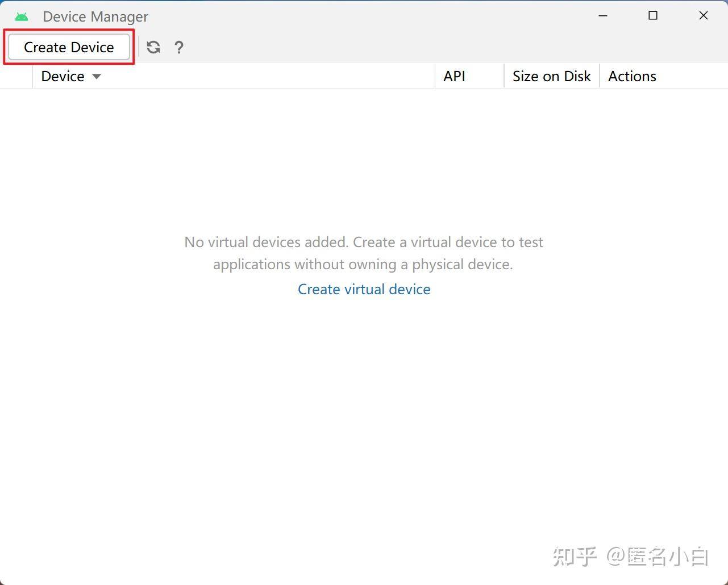Click the Android icon in title bar
Image resolution: width=728 pixels, height=585 pixels.
point(22,16)
